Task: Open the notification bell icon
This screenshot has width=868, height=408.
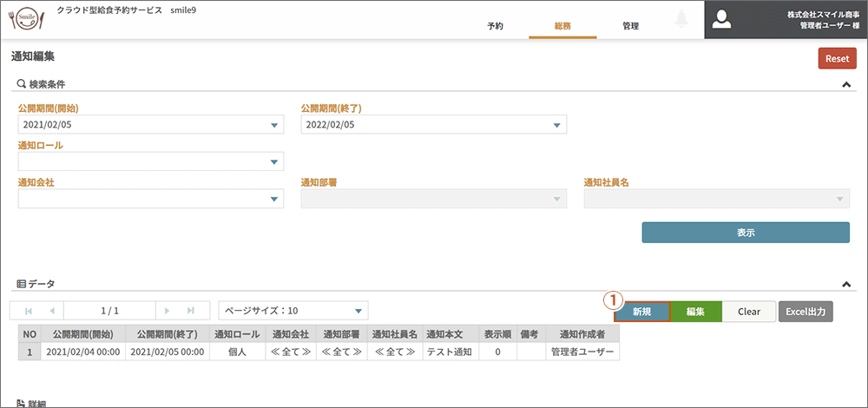Action: 681,20
